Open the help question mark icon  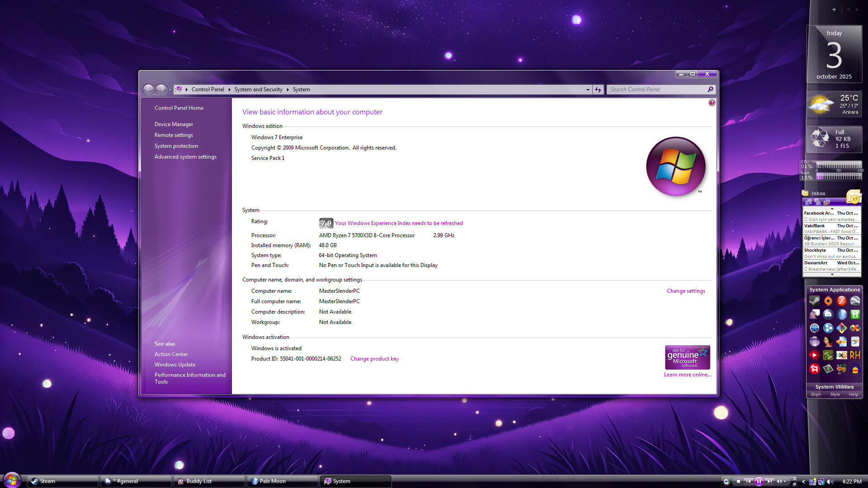coord(712,103)
